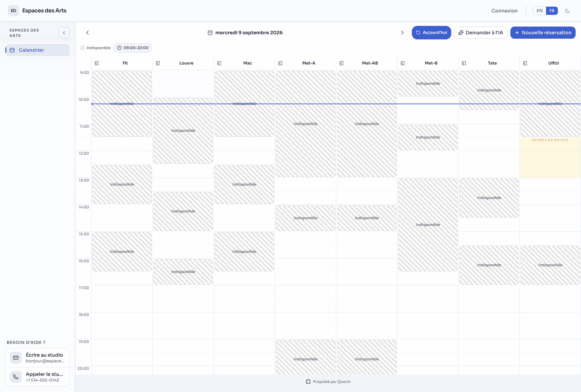Click the Heures de pointe block in Uffizi

tap(550, 157)
